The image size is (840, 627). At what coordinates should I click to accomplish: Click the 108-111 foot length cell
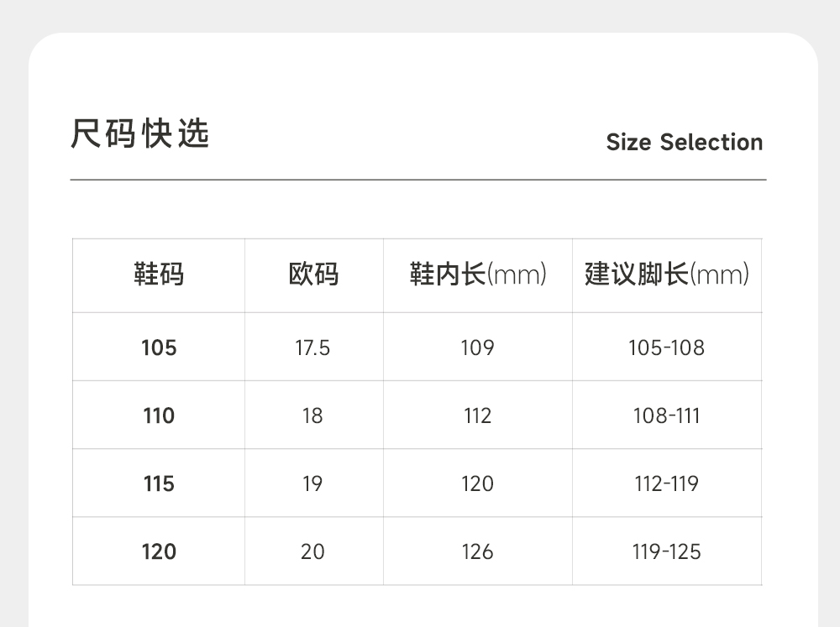pos(666,415)
